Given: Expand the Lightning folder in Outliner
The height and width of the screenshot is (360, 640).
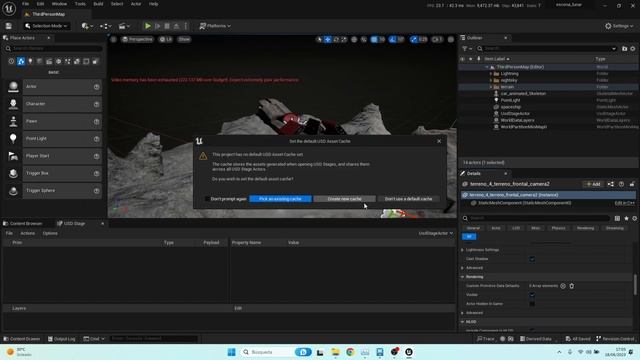Looking at the screenshot, I should [491, 74].
